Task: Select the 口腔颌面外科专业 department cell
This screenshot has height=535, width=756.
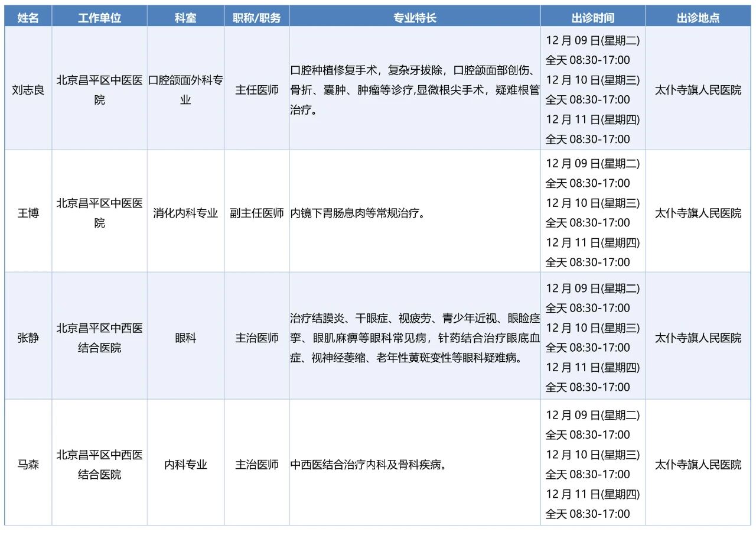Action: tap(185, 90)
